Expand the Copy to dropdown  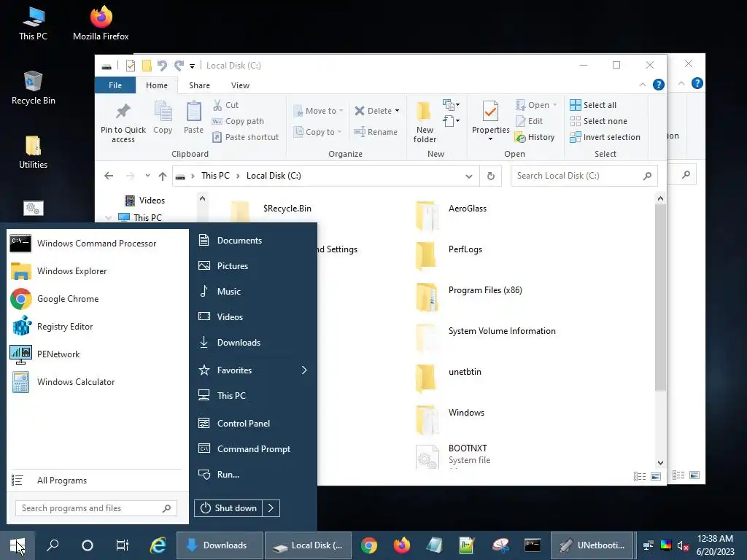pyautogui.click(x=340, y=132)
